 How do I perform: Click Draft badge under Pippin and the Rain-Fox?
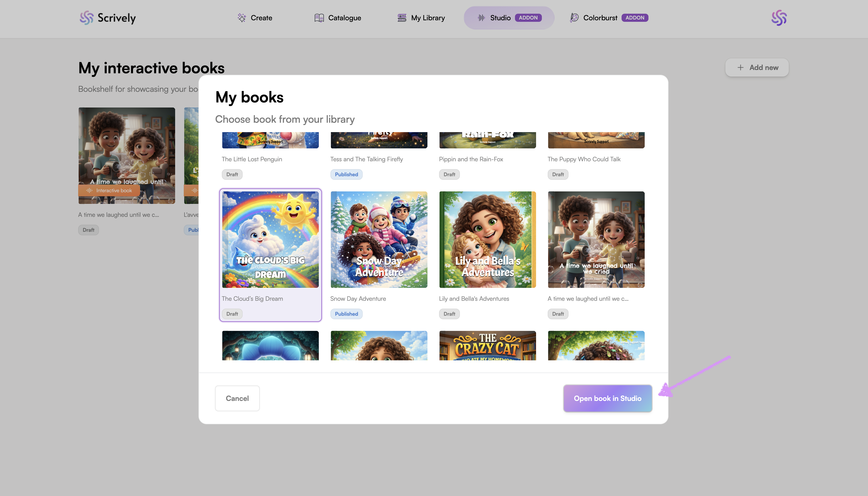[449, 174]
